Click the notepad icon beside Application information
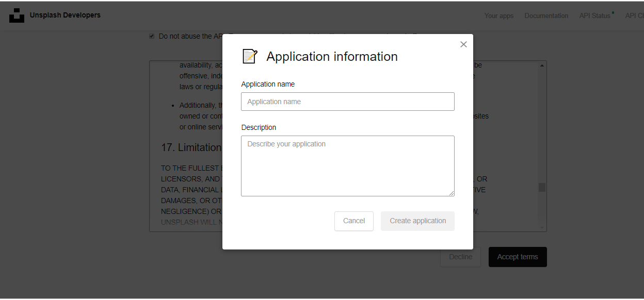 (250, 56)
